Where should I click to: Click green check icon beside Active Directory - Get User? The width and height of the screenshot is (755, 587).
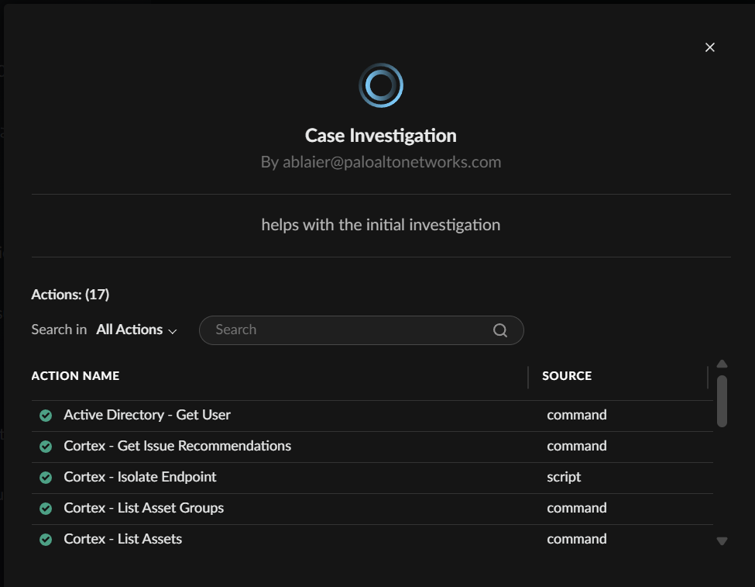pos(45,415)
